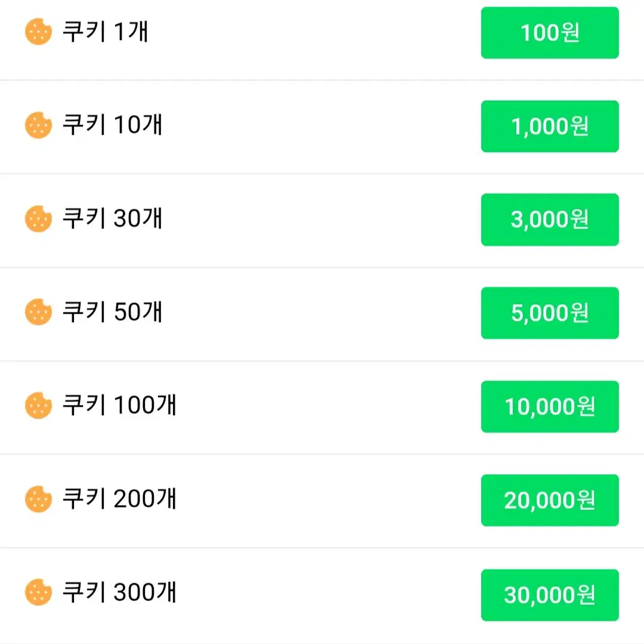This screenshot has height=644, width=644.
Task: Buy 300 cookies with the 30,000원 button
Action: coord(550,595)
